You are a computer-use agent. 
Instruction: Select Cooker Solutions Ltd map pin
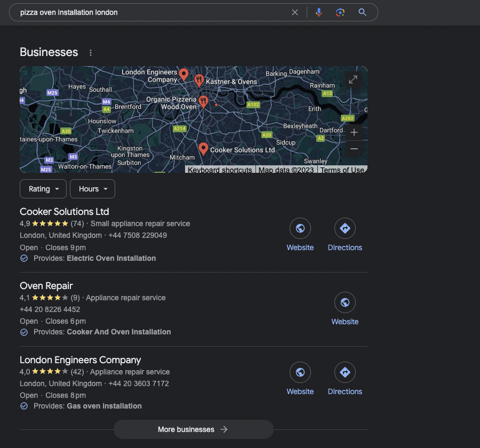click(x=203, y=149)
